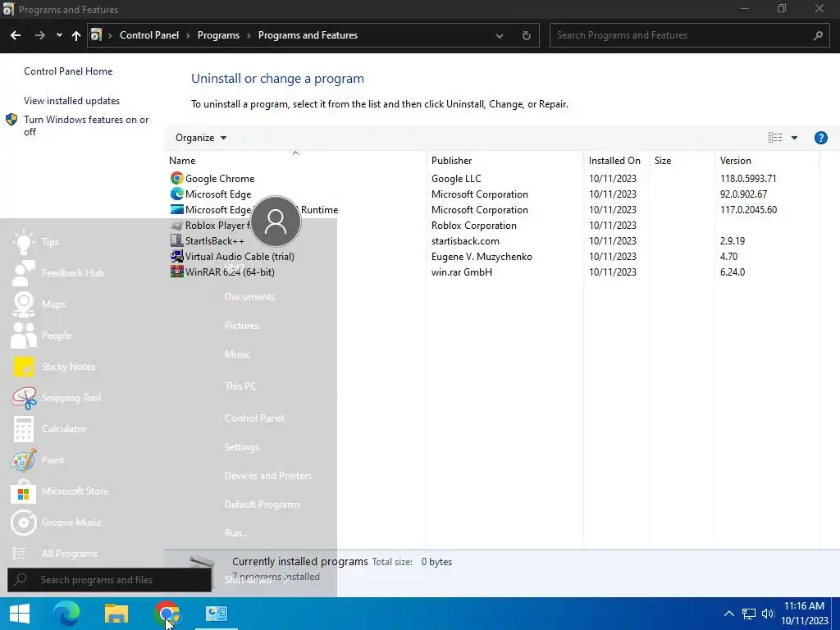Select the Microsoft Edge program row
Viewport: 840px width, 630px height.
(x=218, y=194)
